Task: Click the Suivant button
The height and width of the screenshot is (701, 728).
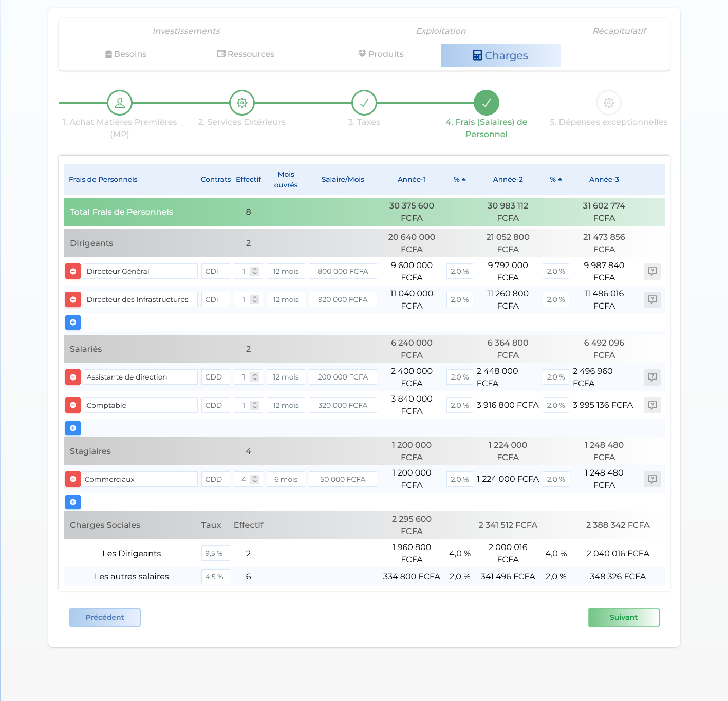Action: (x=623, y=617)
